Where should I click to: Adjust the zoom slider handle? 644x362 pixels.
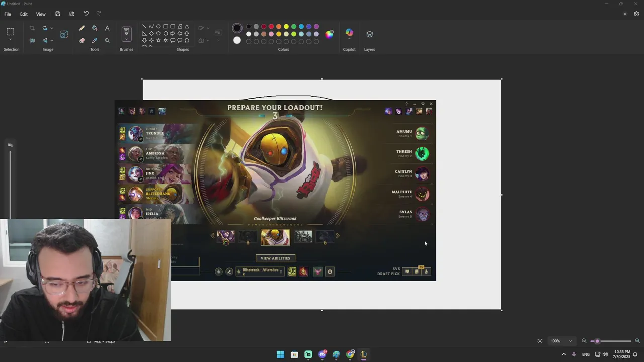[x=597, y=341]
